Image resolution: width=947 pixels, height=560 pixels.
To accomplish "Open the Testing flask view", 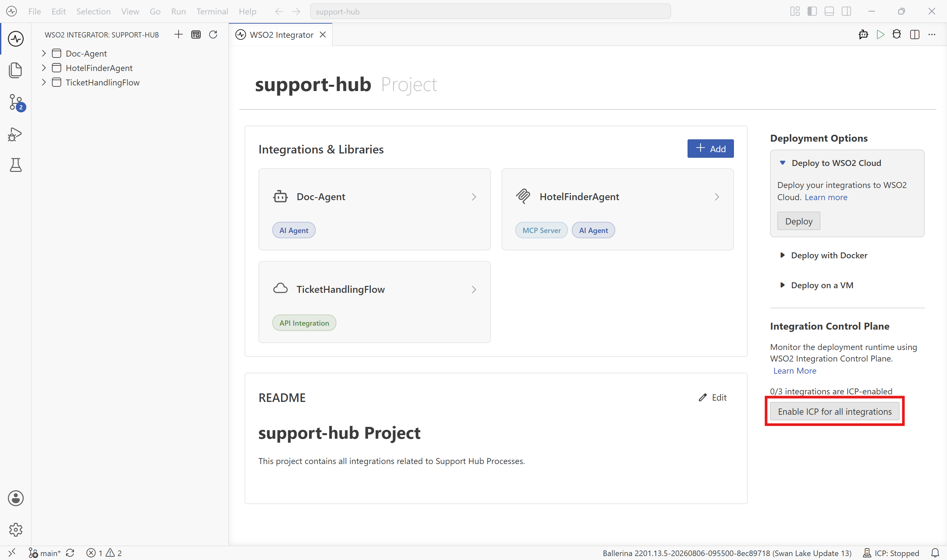I will pos(15,165).
